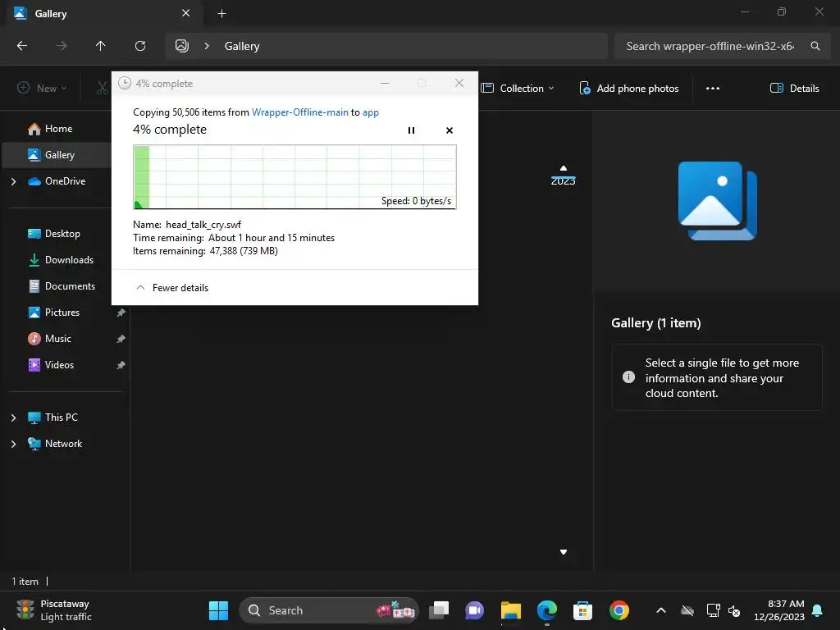Click the pin icon beside Pictures
The height and width of the screenshot is (630, 840).
[121, 313]
